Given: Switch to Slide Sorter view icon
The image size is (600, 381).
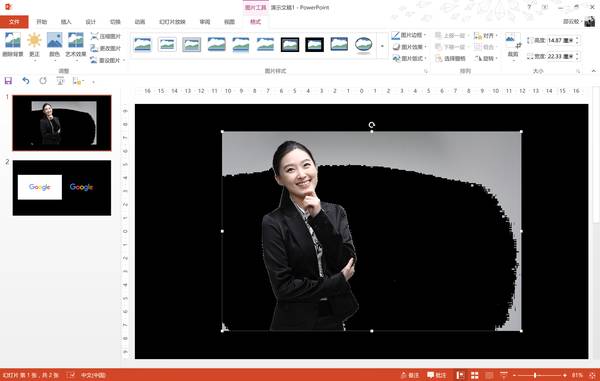Looking at the screenshot, I should [x=474, y=375].
